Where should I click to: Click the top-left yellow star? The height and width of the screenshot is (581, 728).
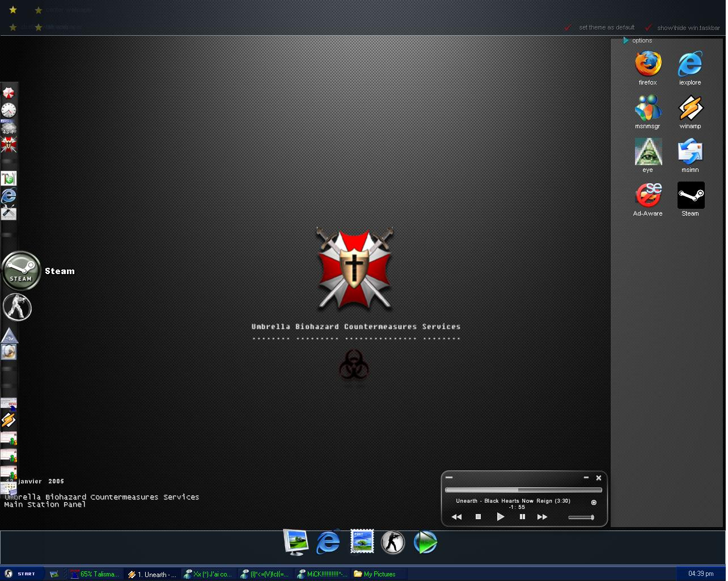pos(12,10)
